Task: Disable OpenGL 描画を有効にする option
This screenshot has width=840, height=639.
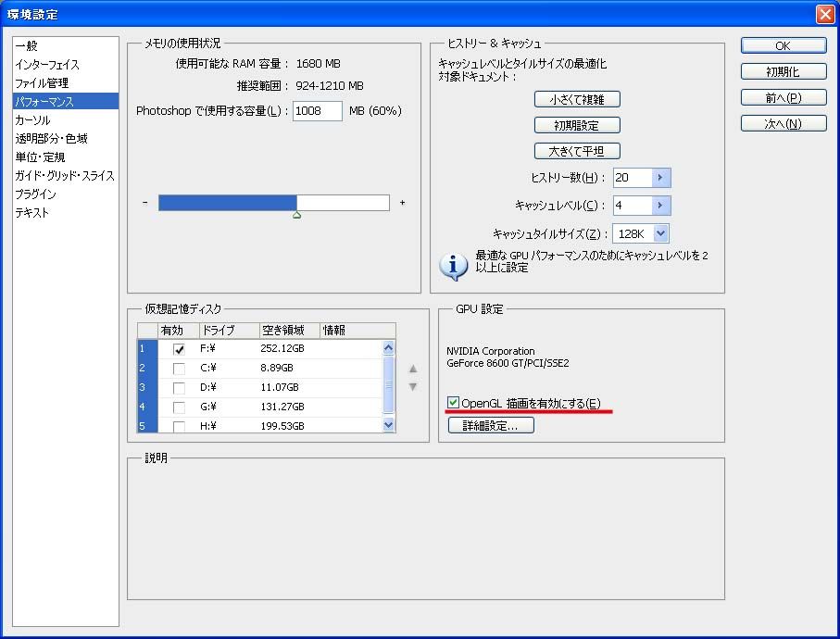Action: [453, 402]
